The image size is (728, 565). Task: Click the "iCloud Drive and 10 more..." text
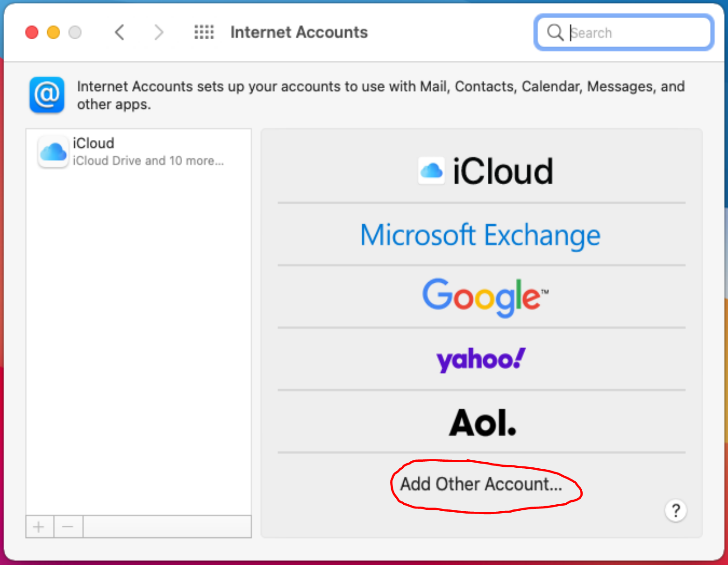(x=148, y=161)
